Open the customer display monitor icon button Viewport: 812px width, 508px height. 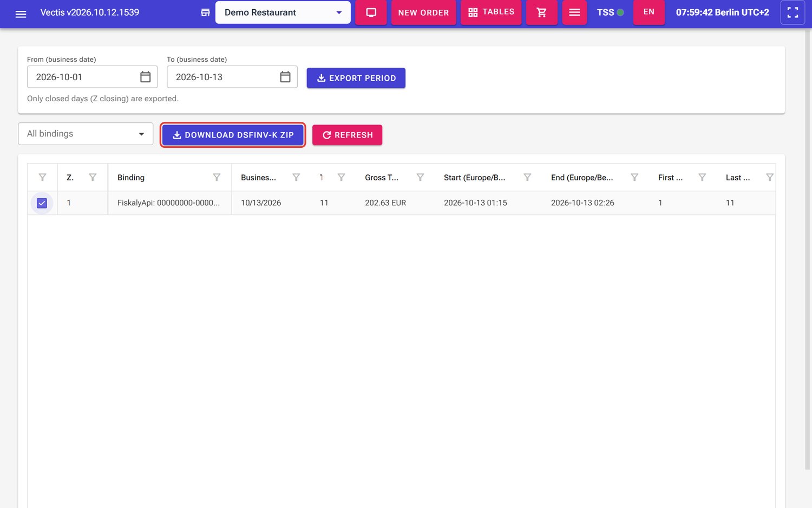[371, 12]
